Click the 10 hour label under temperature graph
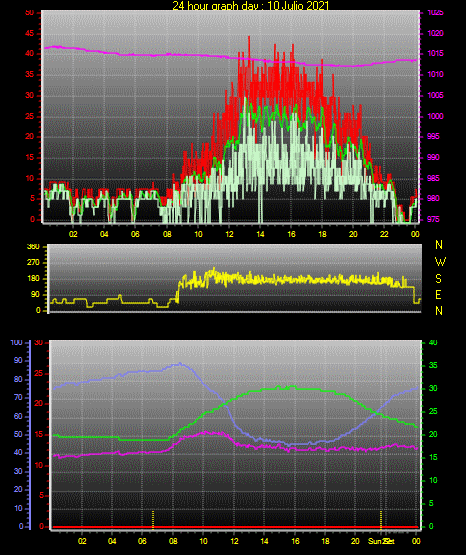Screen dimensions: 466x555 click(203, 541)
